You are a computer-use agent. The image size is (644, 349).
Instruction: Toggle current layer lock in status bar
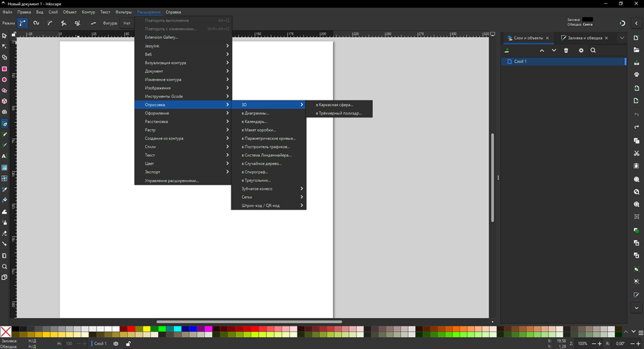pos(128,344)
